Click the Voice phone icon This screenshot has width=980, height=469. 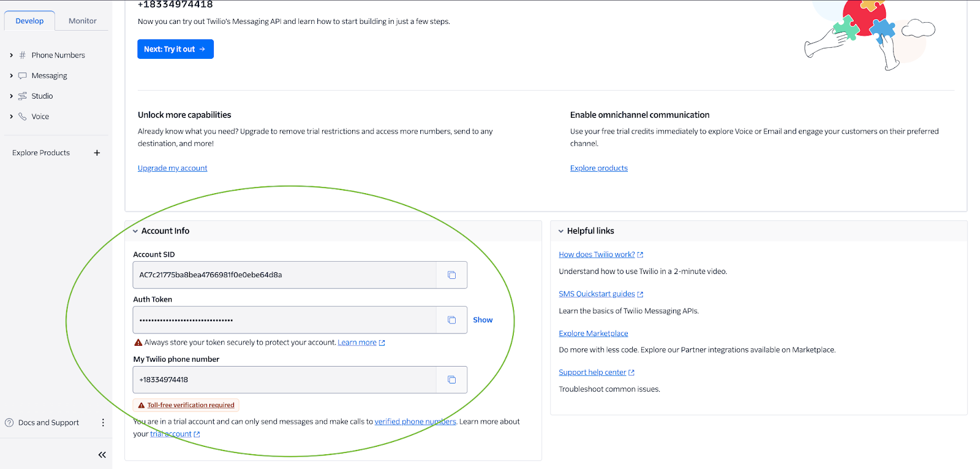coord(23,116)
